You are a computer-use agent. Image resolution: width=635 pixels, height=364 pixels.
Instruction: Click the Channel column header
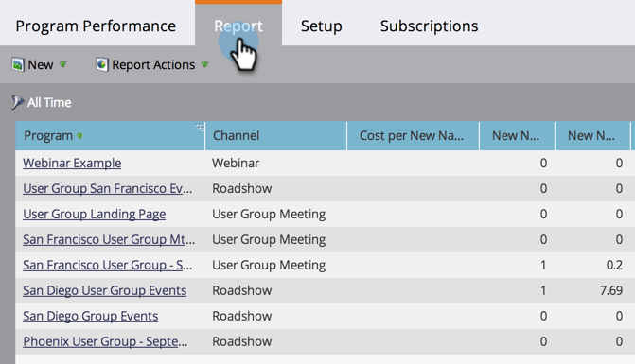tap(275, 136)
